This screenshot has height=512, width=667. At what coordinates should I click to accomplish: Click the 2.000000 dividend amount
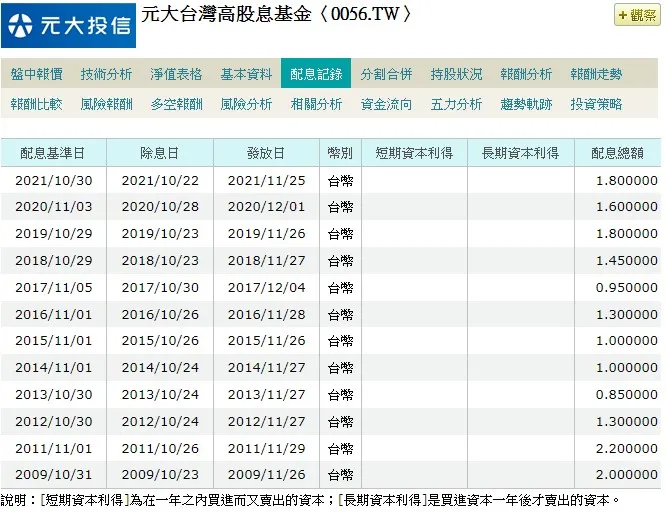(x=627, y=475)
